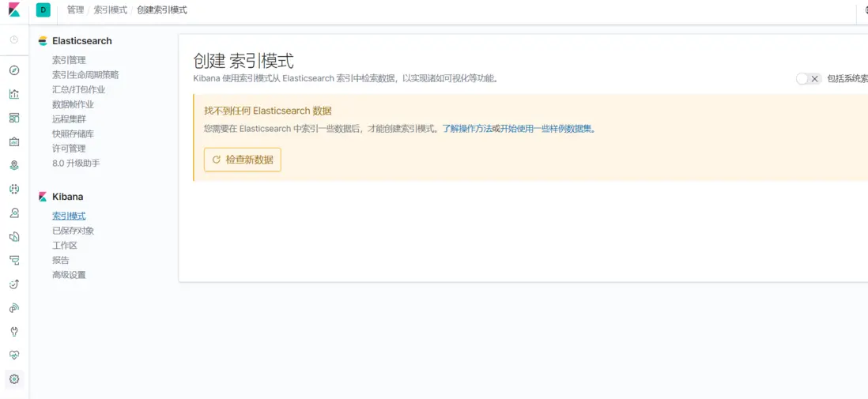Click the Kibana logo at top left
Screen dimensions: 868x399
click(14, 10)
